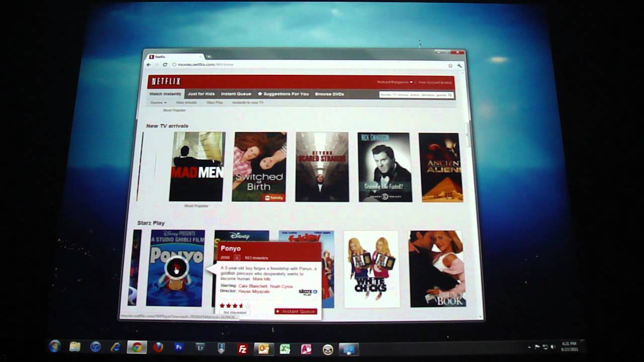Open the Black Book poster
The height and width of the screenshot is (362, 644).
point(438,269)
